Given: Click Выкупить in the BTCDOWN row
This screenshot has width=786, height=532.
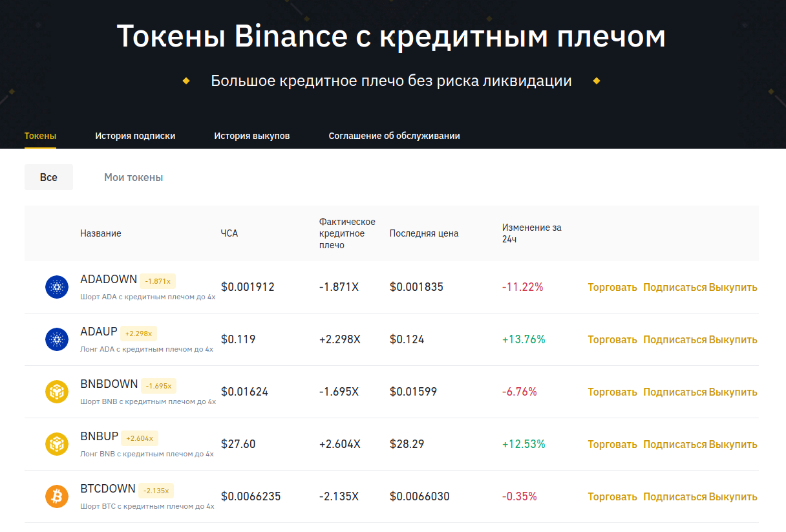Looking at the screenshot, I should [733, 497].
